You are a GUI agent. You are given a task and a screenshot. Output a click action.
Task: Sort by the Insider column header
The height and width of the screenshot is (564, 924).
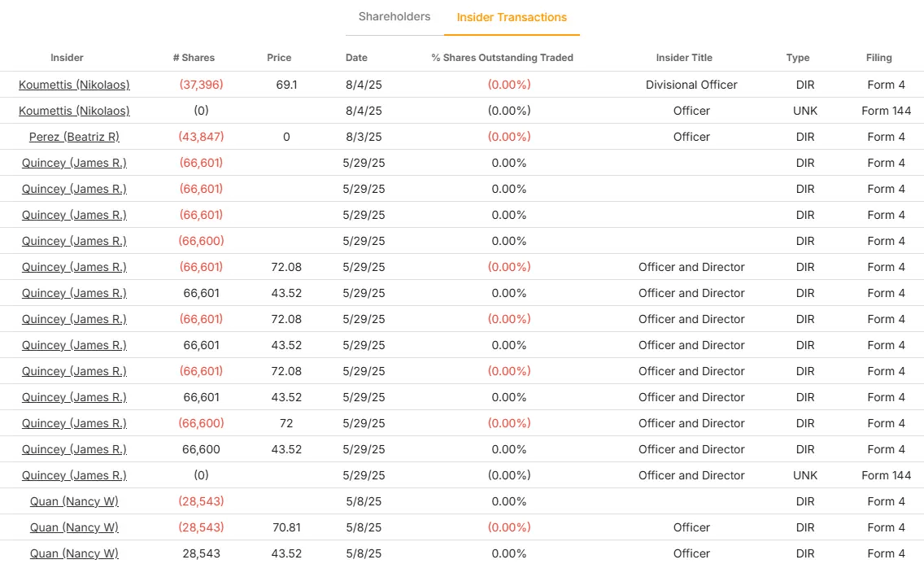point(67,58)
